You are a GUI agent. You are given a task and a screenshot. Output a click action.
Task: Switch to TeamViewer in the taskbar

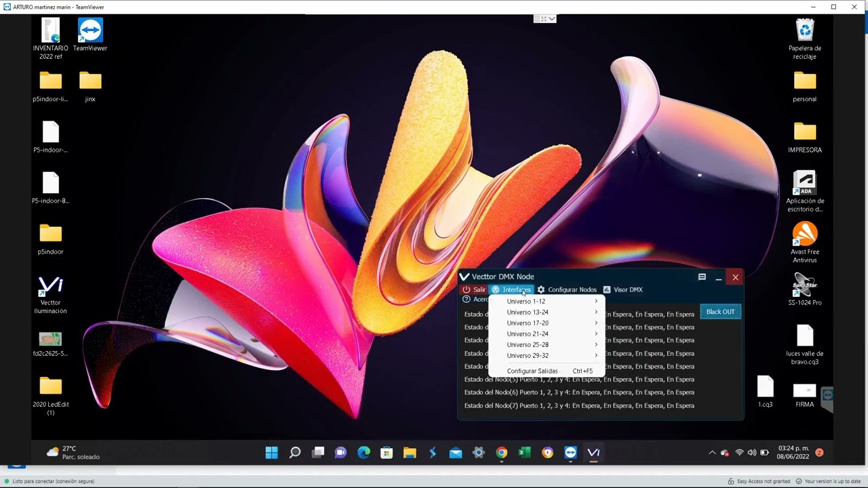(570, 453)
